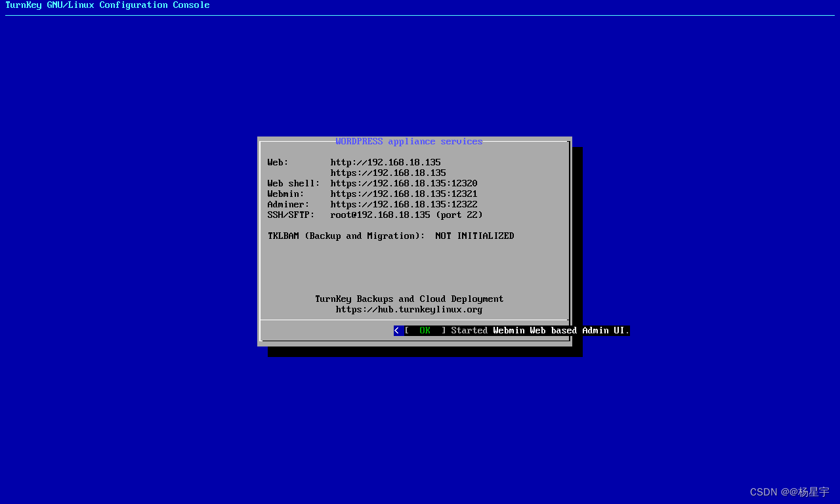840x504 pixels.
Task: Click the https://192.168.18.135 Web address
Action: (x=388, y=173)
